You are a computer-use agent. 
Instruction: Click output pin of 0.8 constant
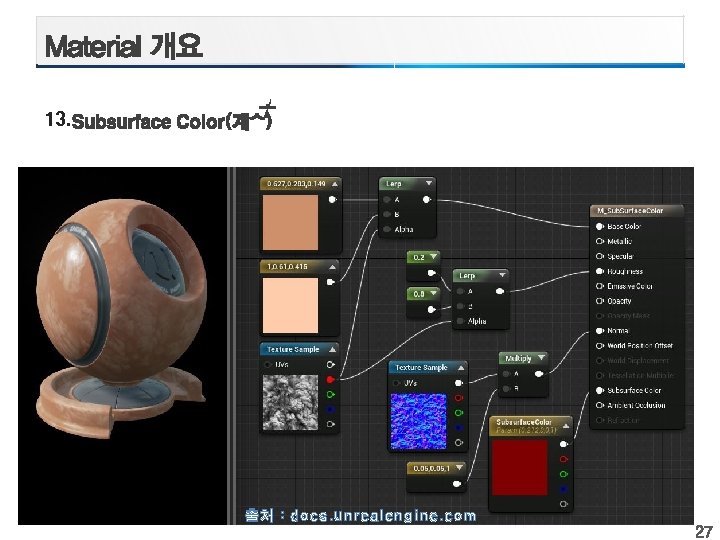point(431,310)
